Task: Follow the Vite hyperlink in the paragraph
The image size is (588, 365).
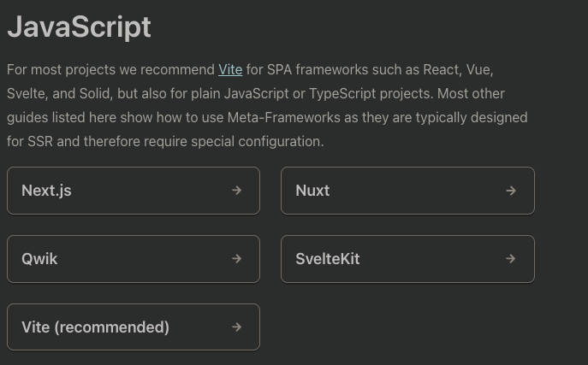Action: pos(230,69)
